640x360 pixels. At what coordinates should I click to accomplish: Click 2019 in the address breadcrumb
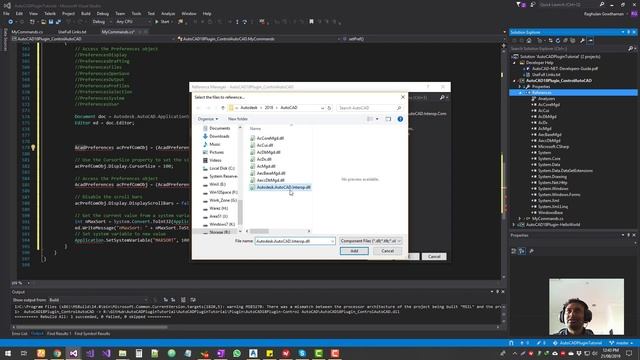[269, 108]
